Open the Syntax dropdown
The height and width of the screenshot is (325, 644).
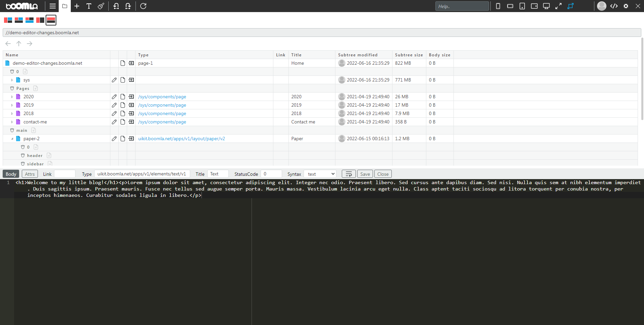tap(319, 174)
